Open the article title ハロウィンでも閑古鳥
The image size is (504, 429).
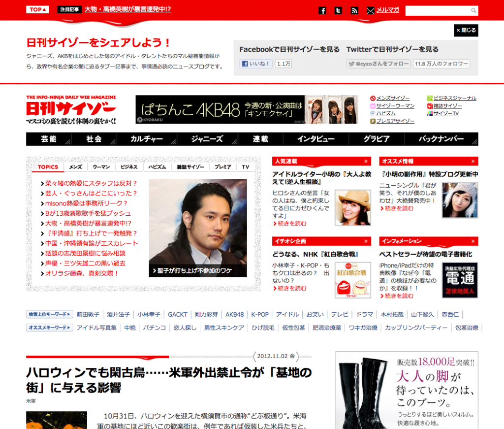click(x=169, y=380)
